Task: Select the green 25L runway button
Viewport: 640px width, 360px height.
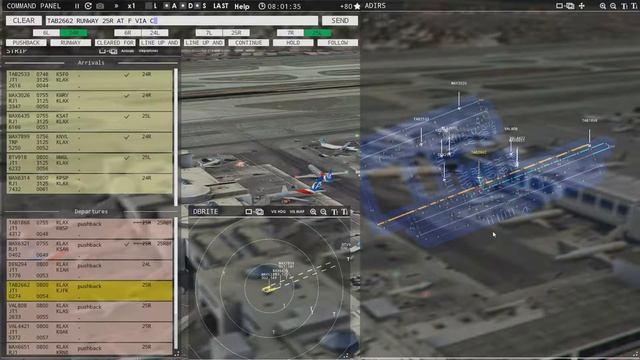Action: [318, 33]
